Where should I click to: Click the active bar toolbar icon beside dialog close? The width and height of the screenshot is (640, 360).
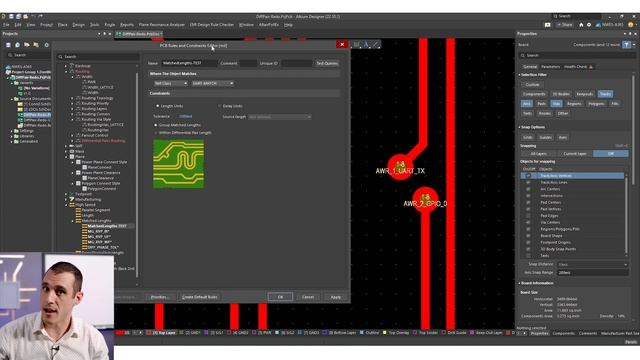coord(357,44)
